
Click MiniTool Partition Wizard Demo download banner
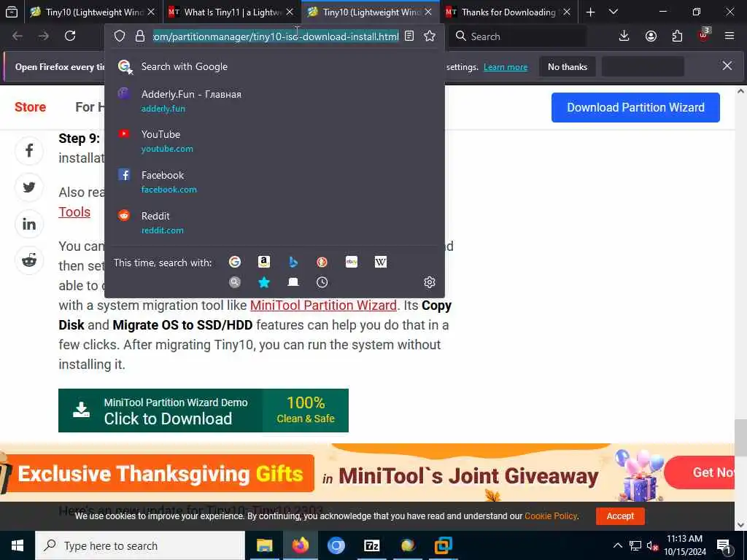coord(204,411)
